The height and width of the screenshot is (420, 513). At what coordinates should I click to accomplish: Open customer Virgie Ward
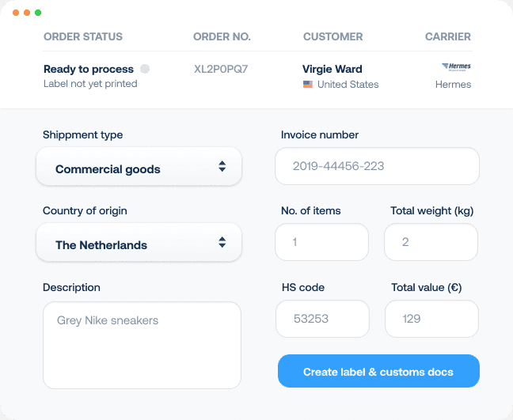pos(332,70)
